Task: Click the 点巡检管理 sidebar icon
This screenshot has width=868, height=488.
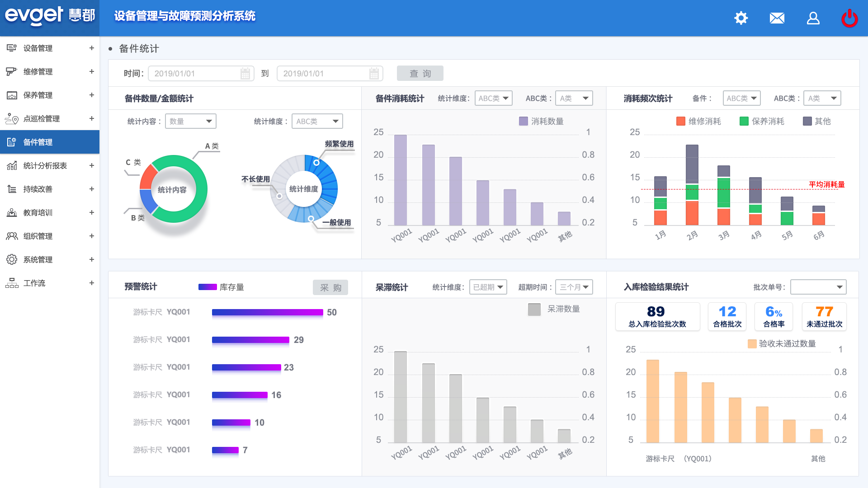Action: tap(12, 119)
